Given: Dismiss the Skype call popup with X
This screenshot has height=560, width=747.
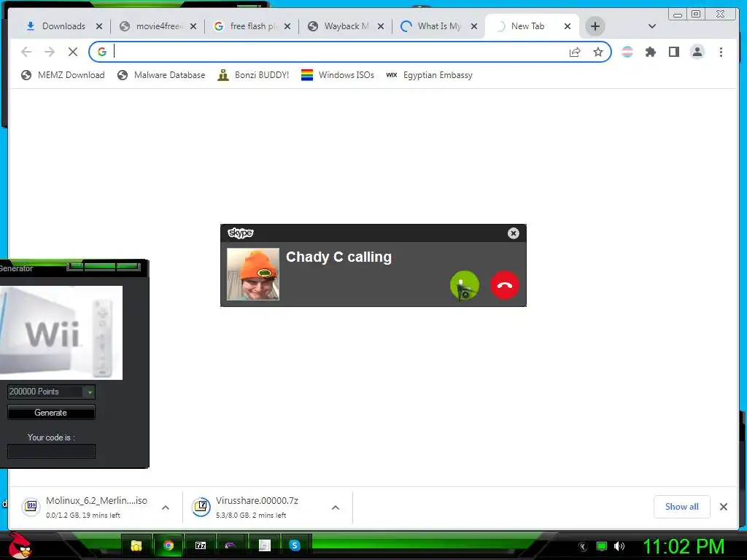Looking at the screenshot, I should [513, 233].
